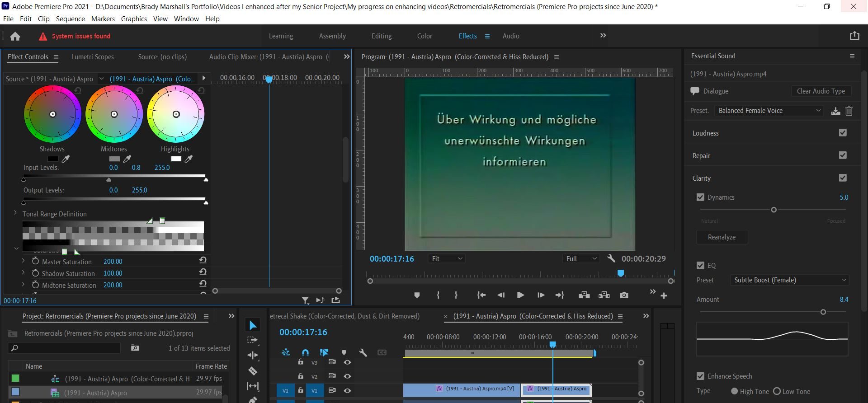This screenshot has width=868, height=403.
Task: Open the Graphics menu
Action: (x=134, y=19)
